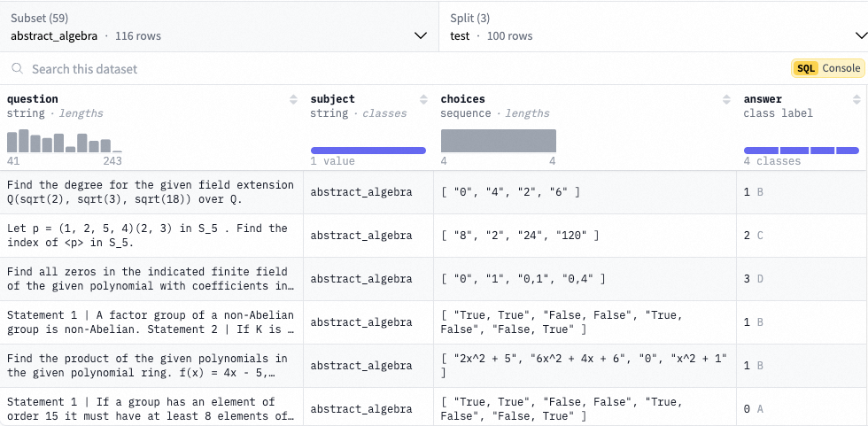
Task: Click the answer classes distribution bar
Action: point(801,151)
